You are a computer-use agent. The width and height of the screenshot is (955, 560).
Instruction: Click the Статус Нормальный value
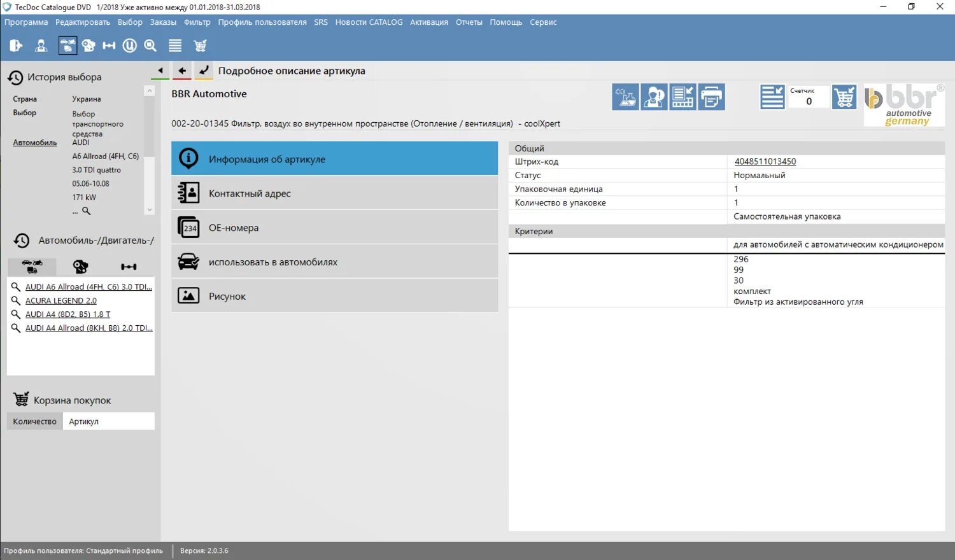click(x=759, y=175)
